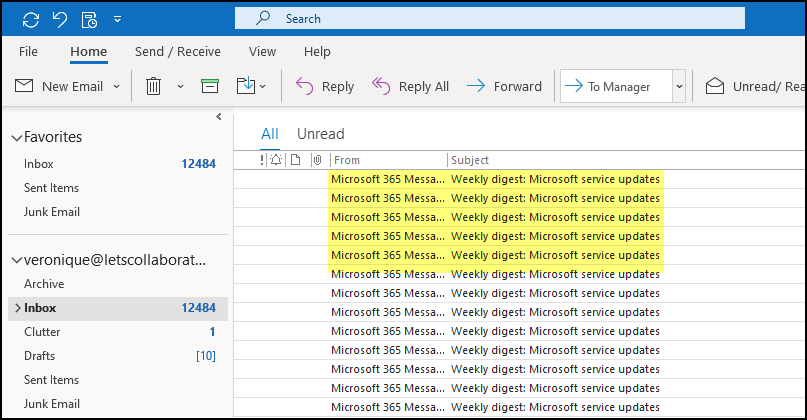The height and width of the screenshot is (420, 807).
Task: Click the Archive box icon
Action: pos(210,87)
